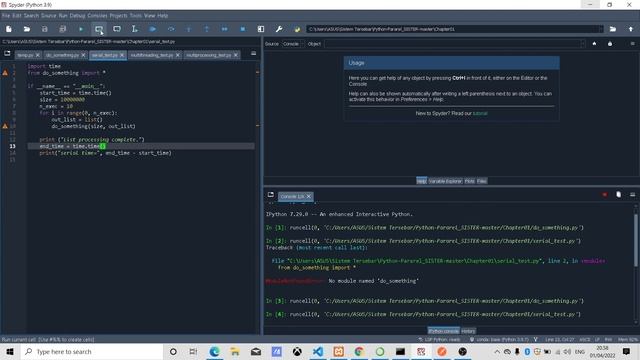Browse working directory folder icon
640x360 pixels.
[613, 29]
